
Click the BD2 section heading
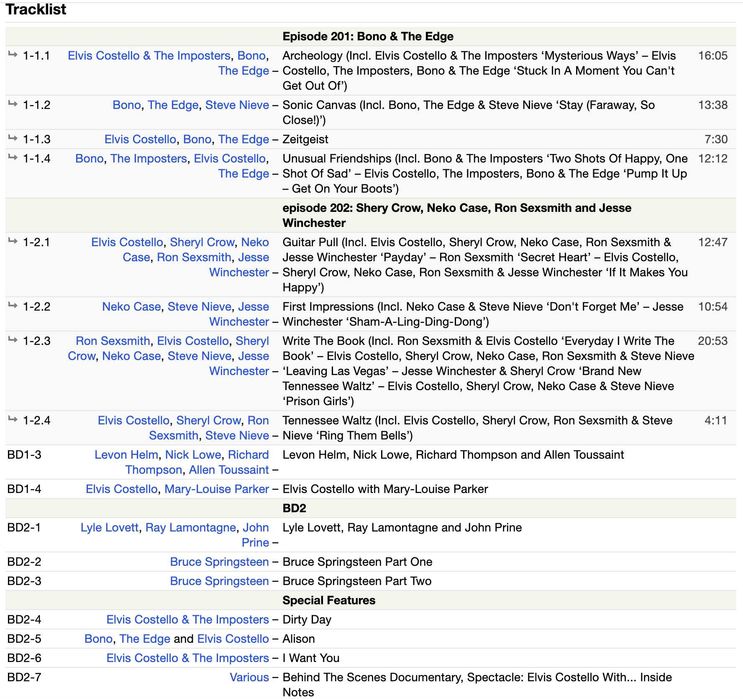click(294, 508)
